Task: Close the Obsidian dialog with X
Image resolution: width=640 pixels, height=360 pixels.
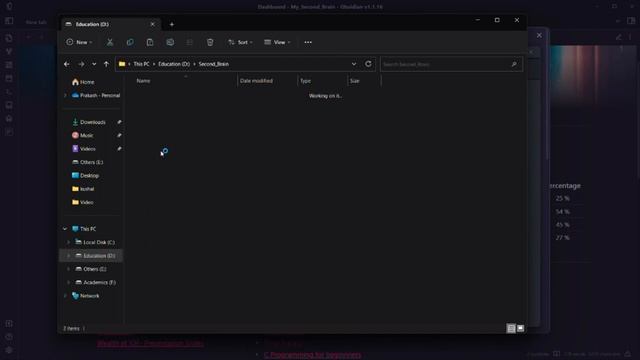Action: point(539,35)
